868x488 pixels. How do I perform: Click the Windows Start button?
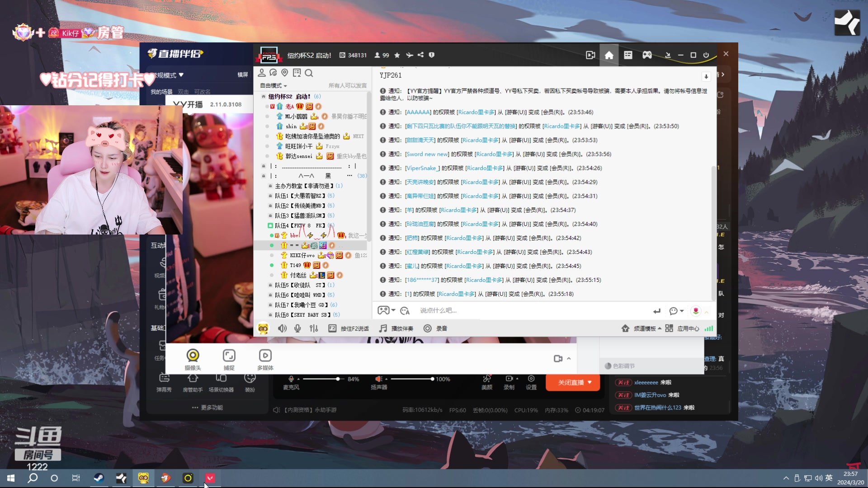click(11, 478)
